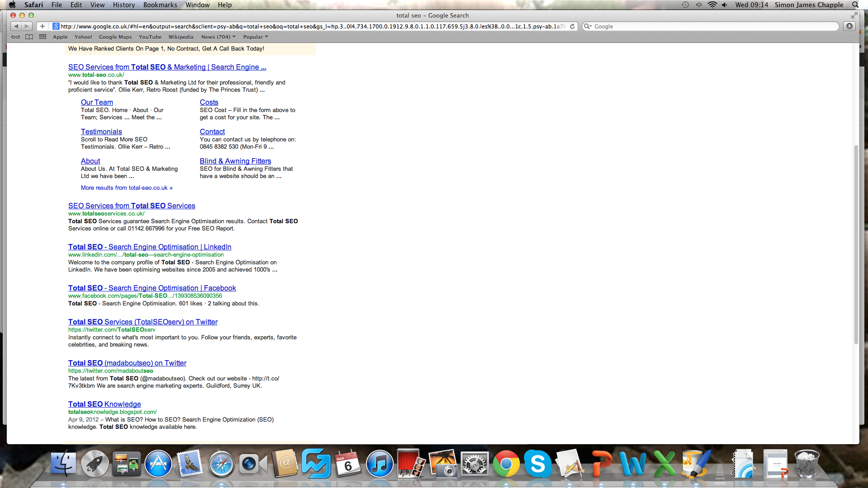Open the Safari menu
868x488 pixels.
point(33,5)
